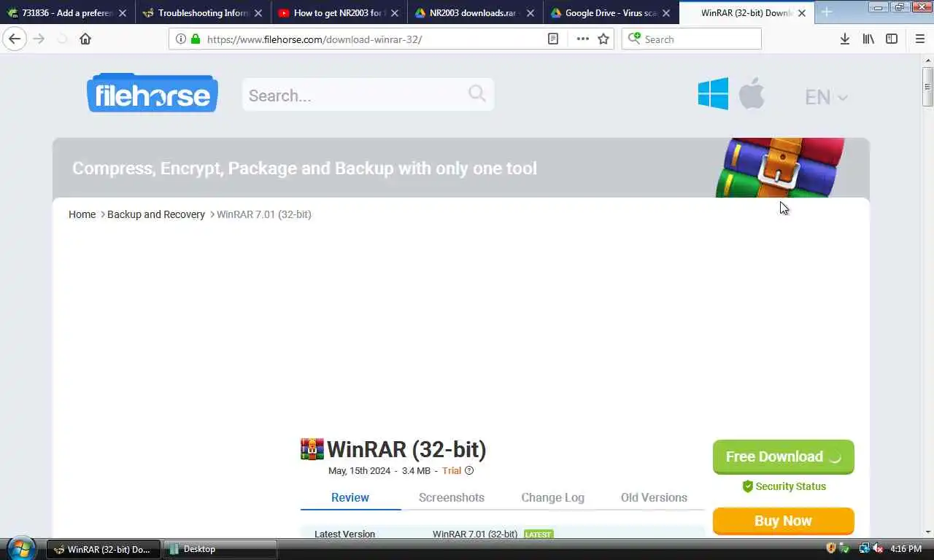The height and width of the screenshot is (560, 934).
Task: Bookmark this page with the star icon
Action: [603, 39]
